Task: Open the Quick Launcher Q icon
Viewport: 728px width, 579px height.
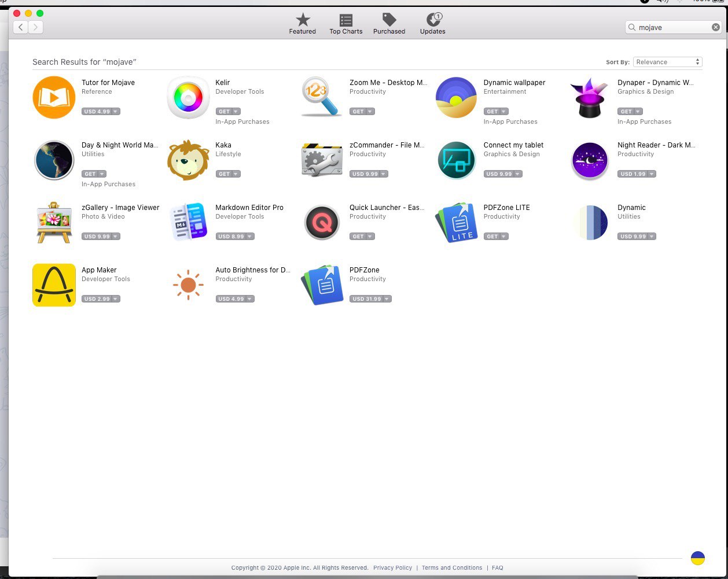Action: [322, 222]
